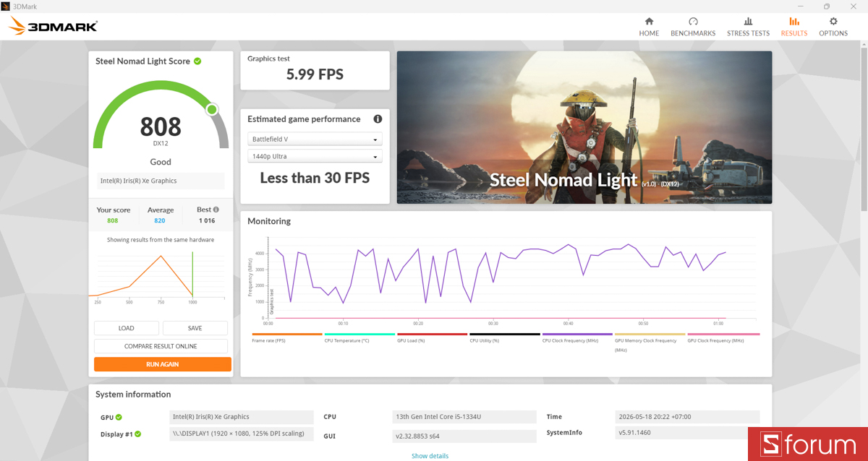
Task: Toggle the Frame rate (FPS) legend swatch
Action: click(x=286, y=335)
